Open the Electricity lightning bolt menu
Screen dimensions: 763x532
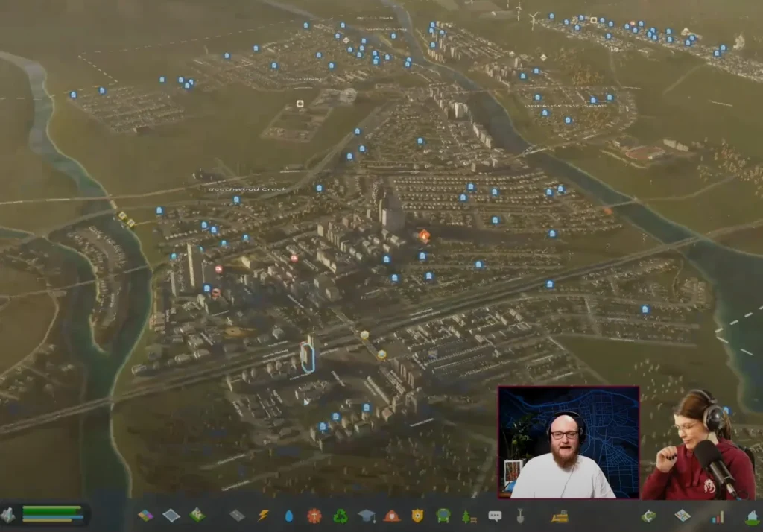[x=263, y=516]
